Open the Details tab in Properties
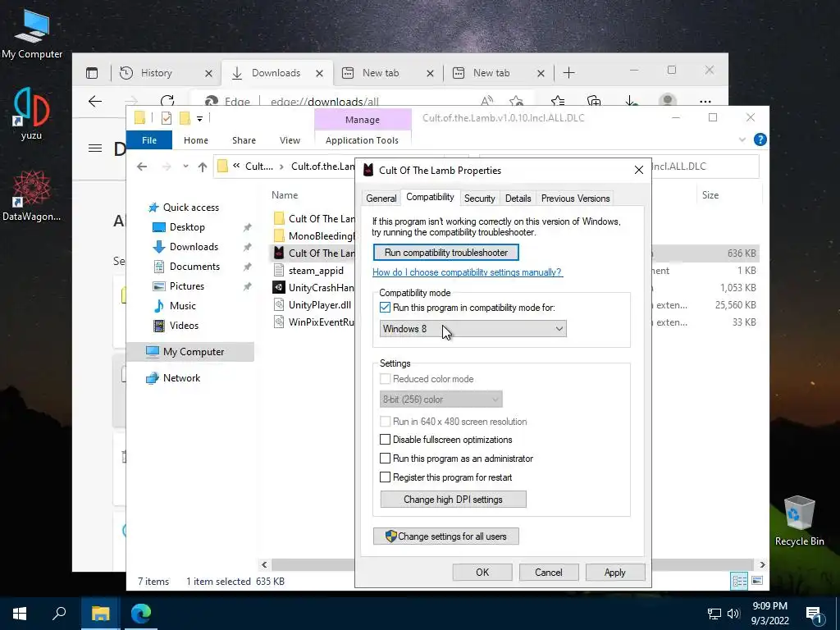This screenshot has height=630, width=840. (x=518, y=199)
